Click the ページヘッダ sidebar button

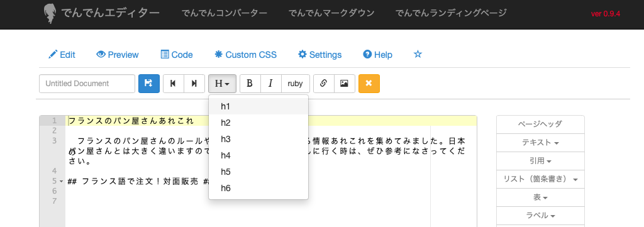[x=540, y=125]
